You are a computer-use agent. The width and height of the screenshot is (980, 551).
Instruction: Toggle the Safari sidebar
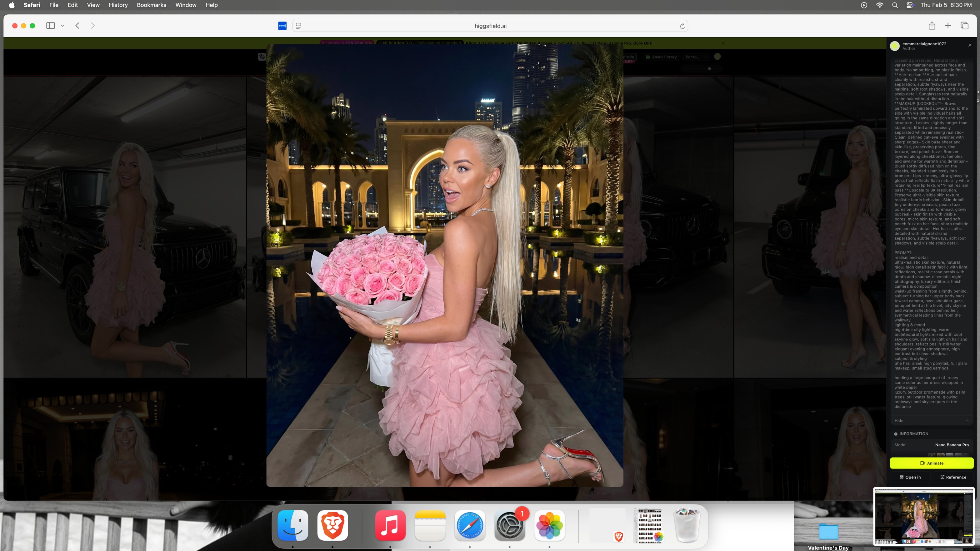tap(50, 26)
